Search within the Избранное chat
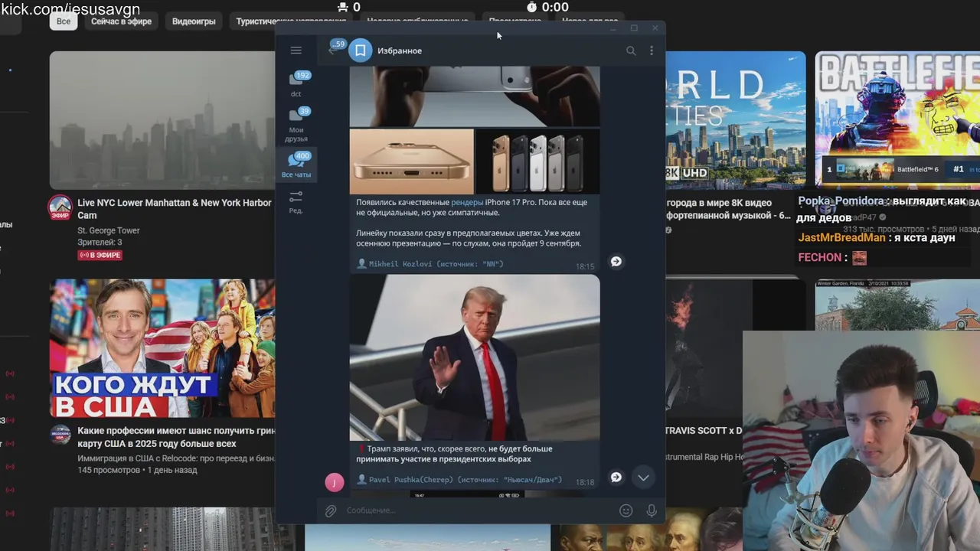Viewport: 980px width, 551px height. point(631,51)
